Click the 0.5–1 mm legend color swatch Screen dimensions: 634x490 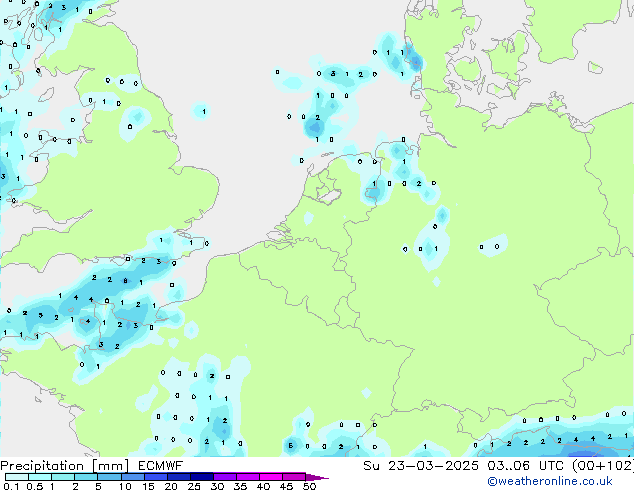tap(40, 477)
